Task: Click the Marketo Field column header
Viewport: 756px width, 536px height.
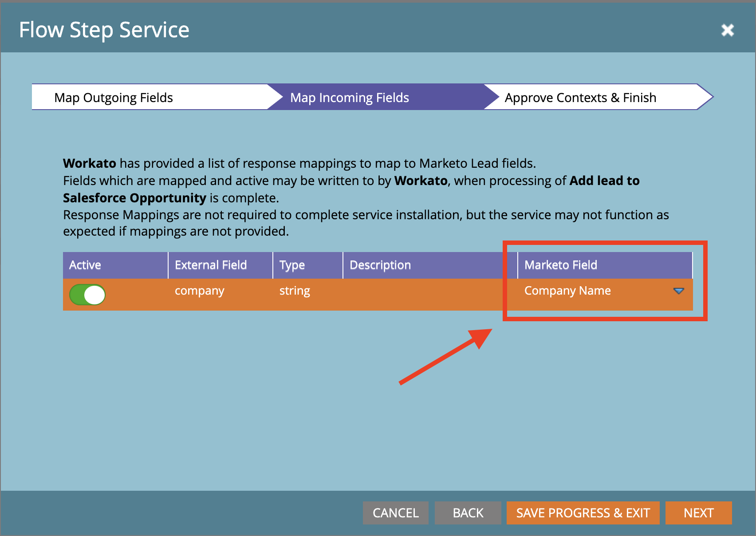Action: coord(561,265)
